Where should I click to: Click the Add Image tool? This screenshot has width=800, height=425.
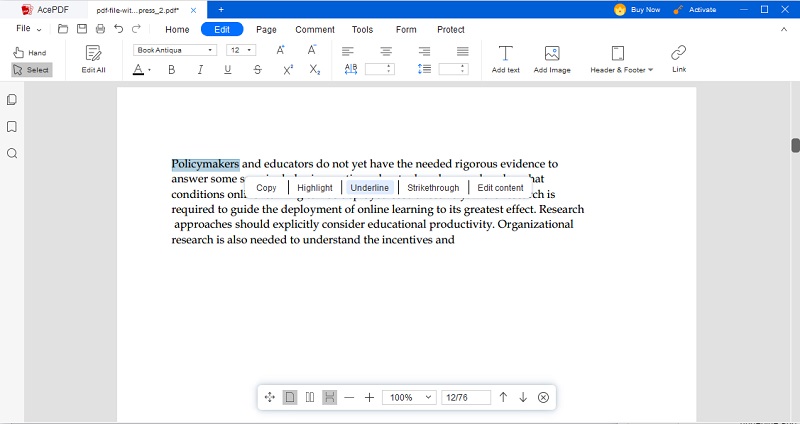point(552,59)
